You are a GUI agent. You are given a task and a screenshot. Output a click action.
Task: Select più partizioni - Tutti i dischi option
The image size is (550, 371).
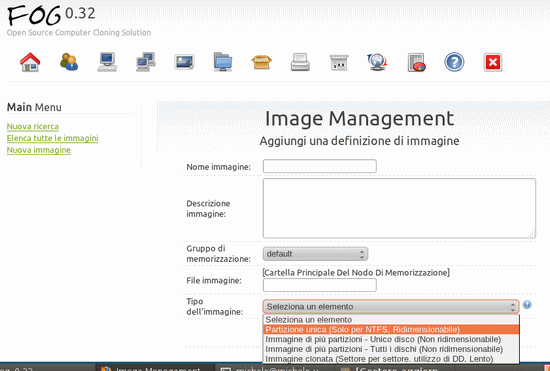(x=391, y=349)
